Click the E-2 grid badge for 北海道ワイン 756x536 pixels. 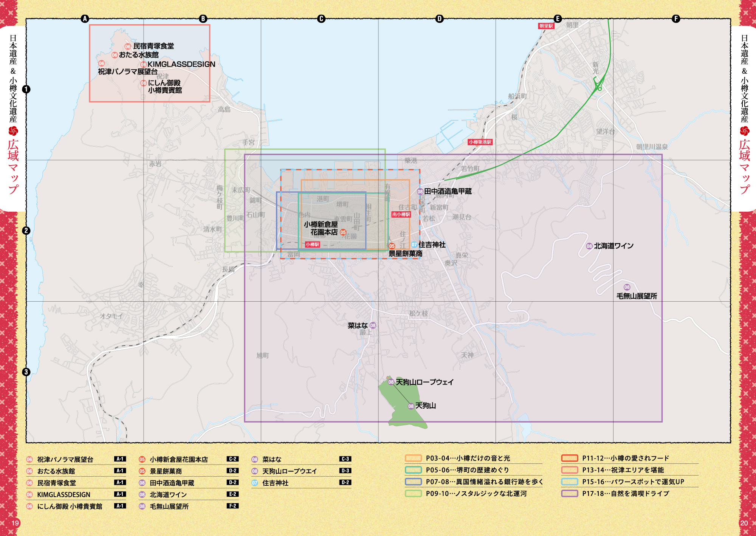point(232,494)
